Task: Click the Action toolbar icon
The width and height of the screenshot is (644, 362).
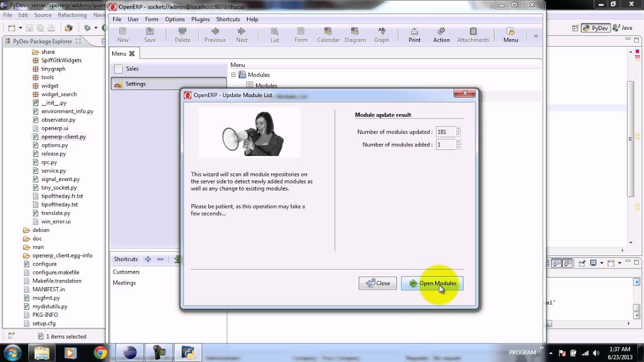Action: (x=441, y=35)
